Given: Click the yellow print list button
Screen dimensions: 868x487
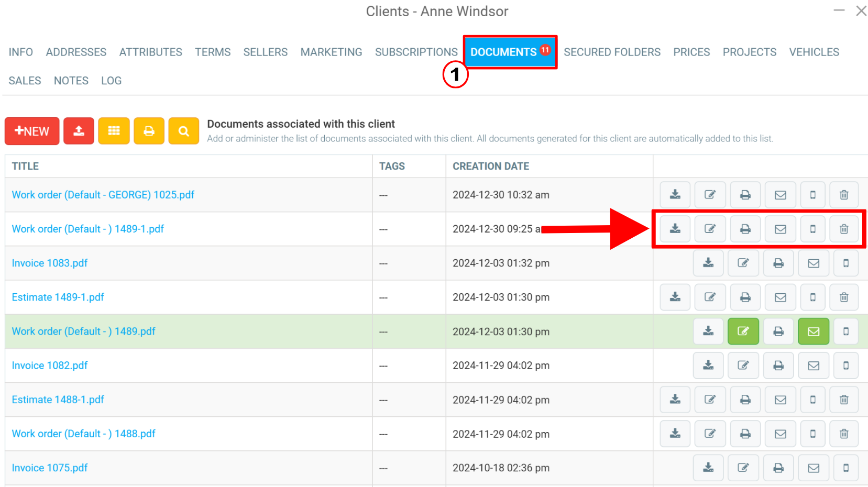Looking at the screenshot, I should click(x=149, y=131).
